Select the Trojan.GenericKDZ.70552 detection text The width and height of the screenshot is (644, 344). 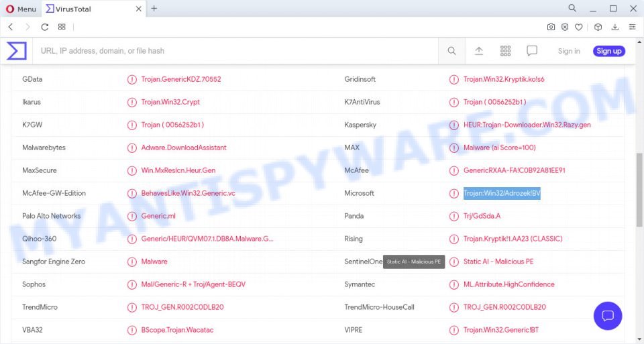[181, 79]
